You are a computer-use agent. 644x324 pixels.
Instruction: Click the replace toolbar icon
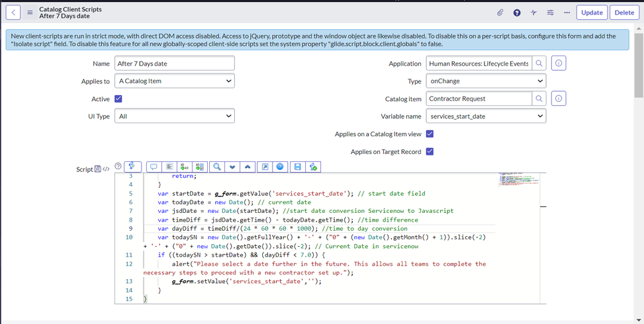185,167
